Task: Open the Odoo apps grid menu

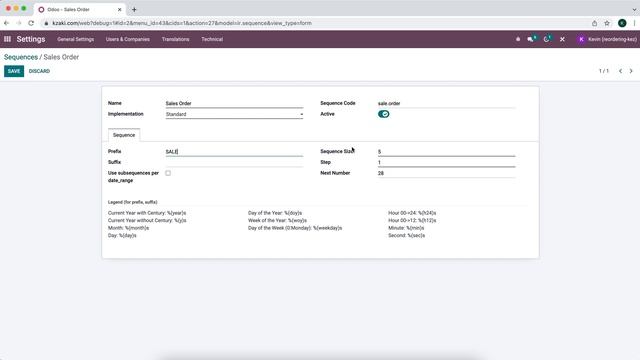Action: point(7,39)
